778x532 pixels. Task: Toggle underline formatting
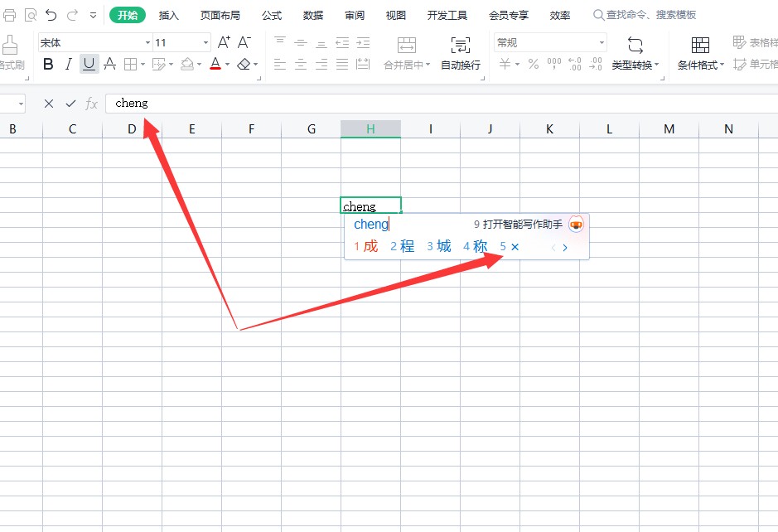(x=89, y=64)
